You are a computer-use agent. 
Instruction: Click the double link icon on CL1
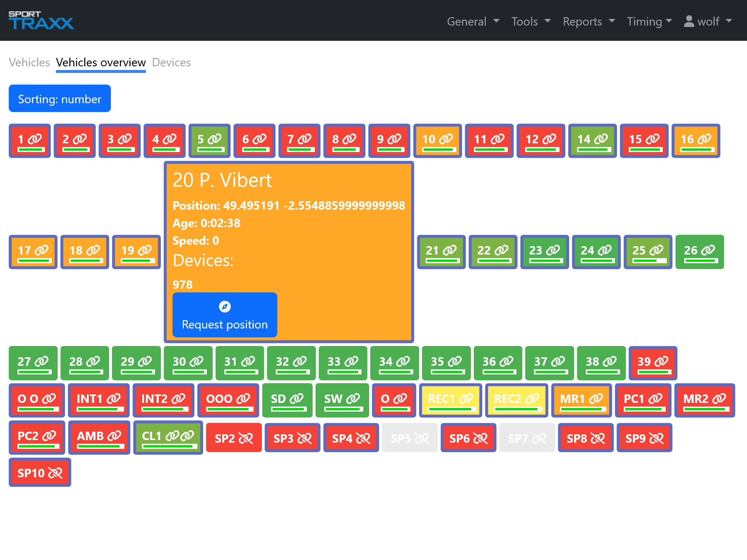tap(180, 436)
